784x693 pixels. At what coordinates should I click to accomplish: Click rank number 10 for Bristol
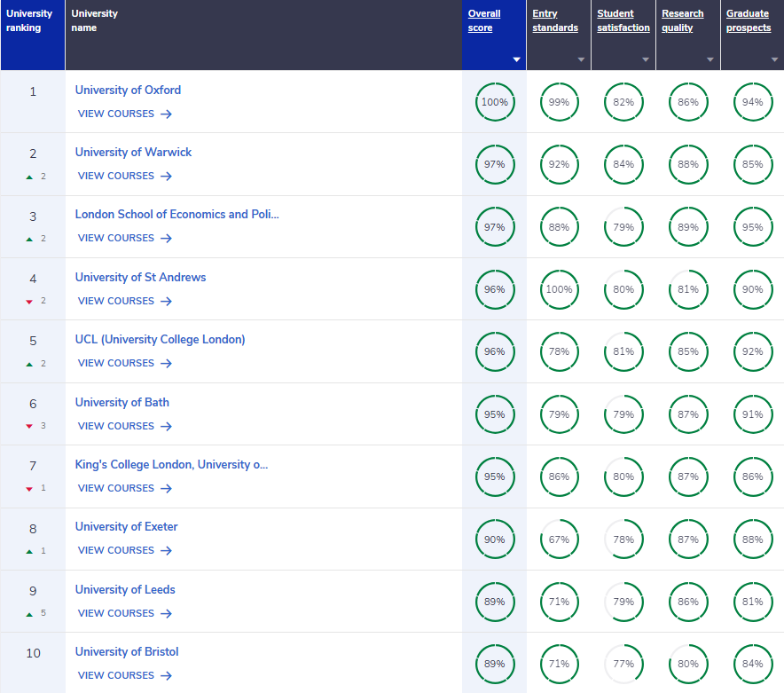(33, 653)
